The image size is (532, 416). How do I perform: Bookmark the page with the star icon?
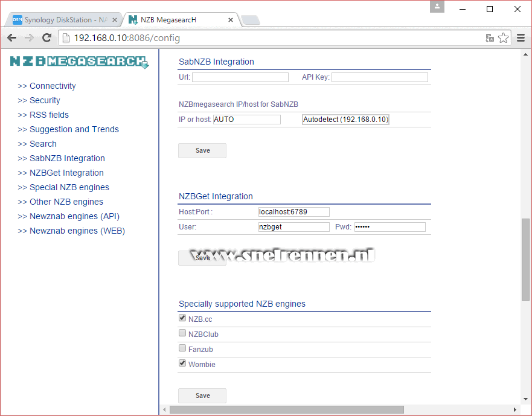point(503,37)
